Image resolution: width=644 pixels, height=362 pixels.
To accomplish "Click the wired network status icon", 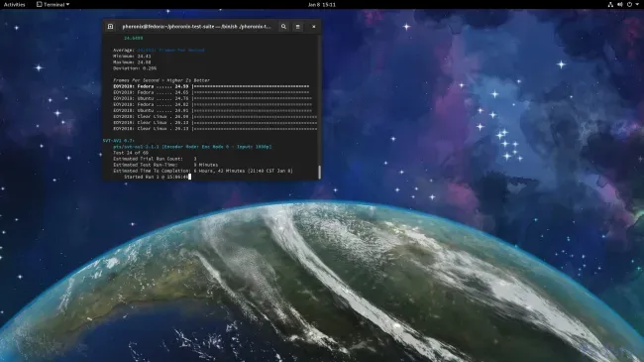I will 610,5.
